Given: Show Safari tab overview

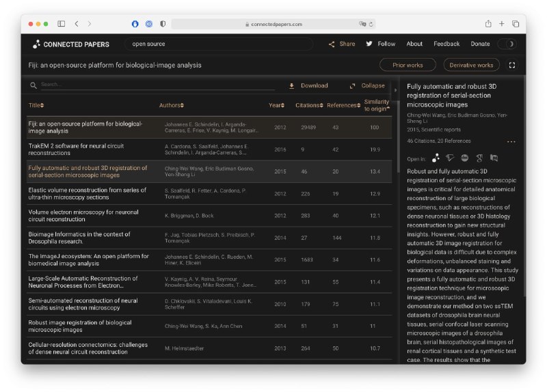Looking at the screenshot, I should pos(516,24).
